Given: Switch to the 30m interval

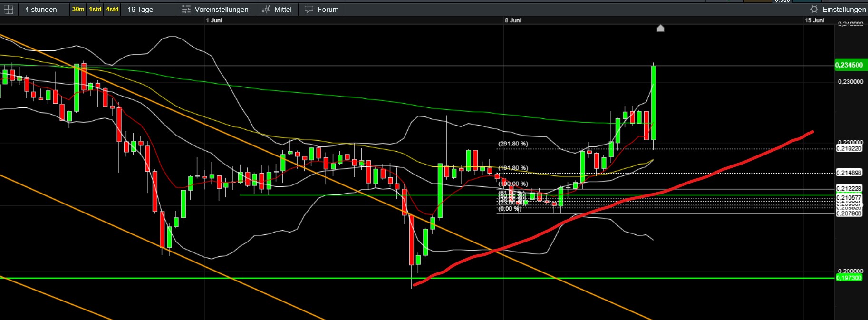Looking at the screenshot, I should point(78,10).
